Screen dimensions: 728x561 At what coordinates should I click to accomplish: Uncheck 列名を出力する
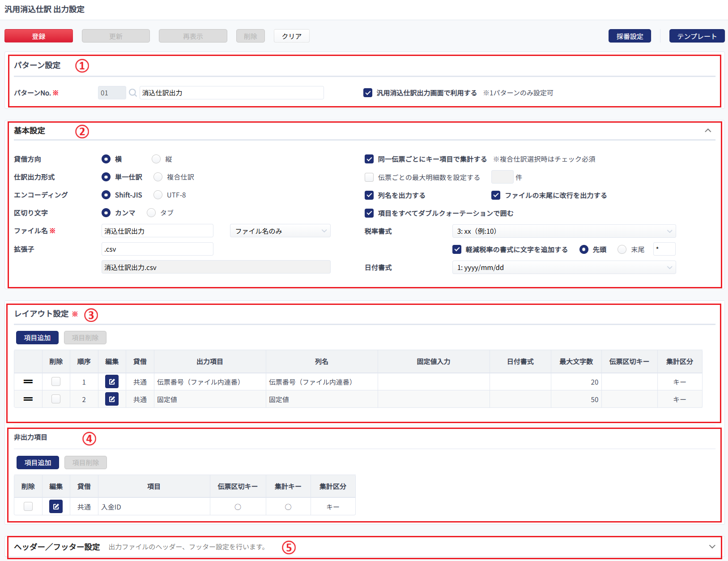[x=369, y=195]
